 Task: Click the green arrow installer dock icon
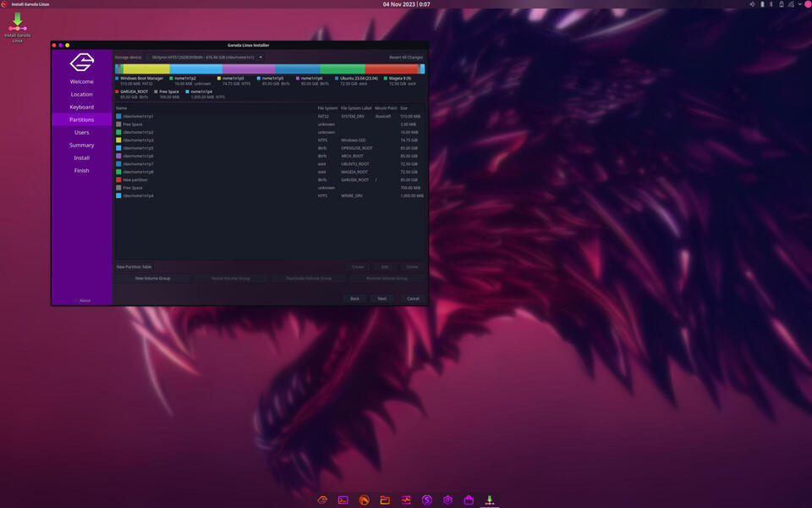(490, 500)
